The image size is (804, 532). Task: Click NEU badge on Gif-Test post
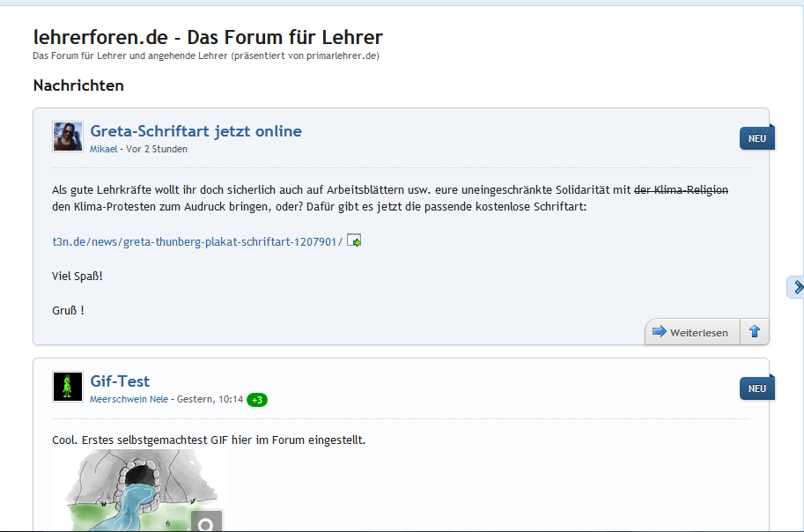[x=756, y=388]
